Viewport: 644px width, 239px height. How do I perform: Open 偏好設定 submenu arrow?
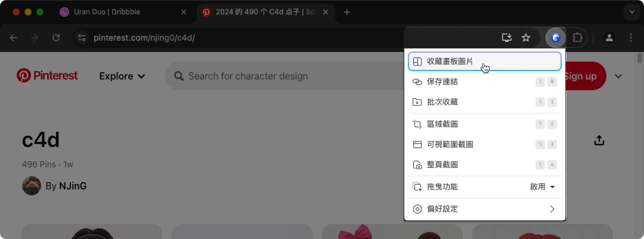click(552, 209)
